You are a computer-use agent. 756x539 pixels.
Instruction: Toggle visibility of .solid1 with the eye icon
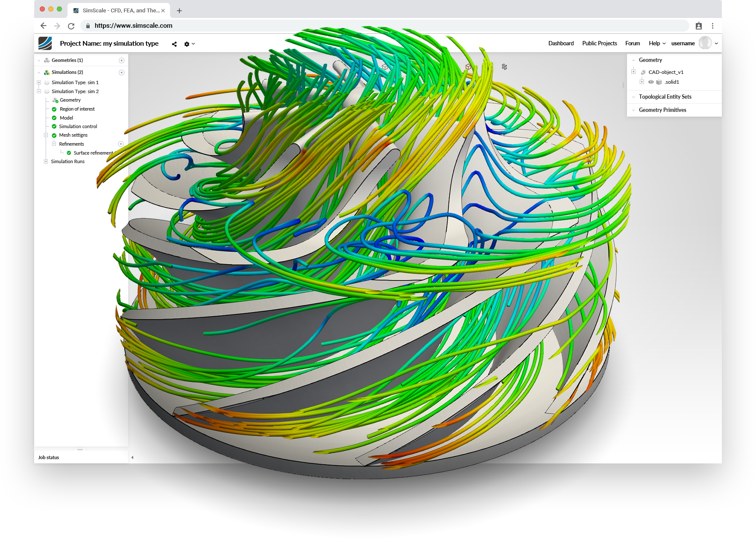(651, 82)
